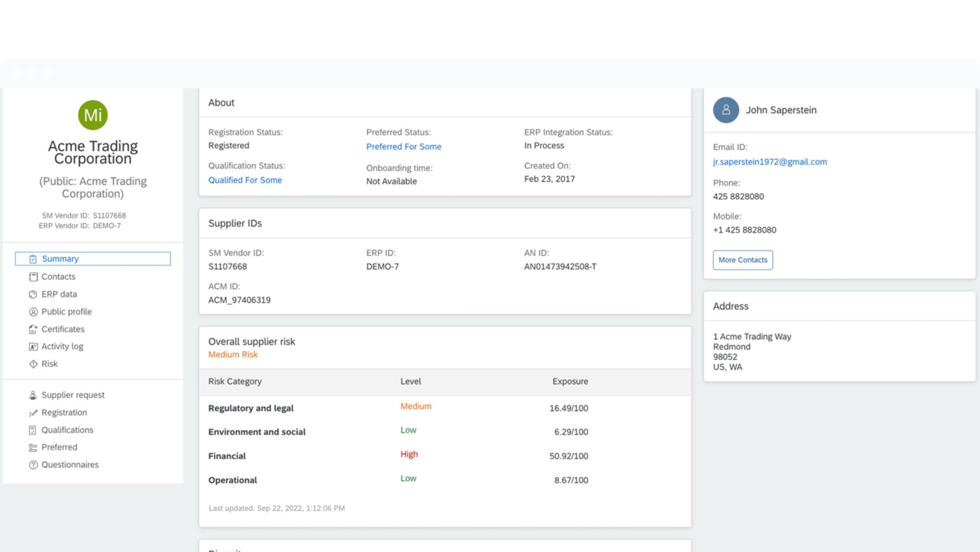Click the Registration pen icon

[33, 413]
